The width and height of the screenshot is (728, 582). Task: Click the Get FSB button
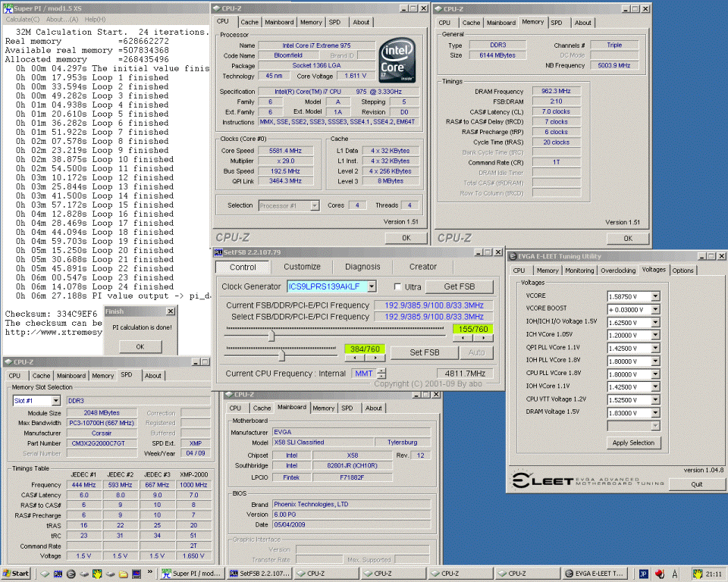pyautogui.click(x=460, y=286)
